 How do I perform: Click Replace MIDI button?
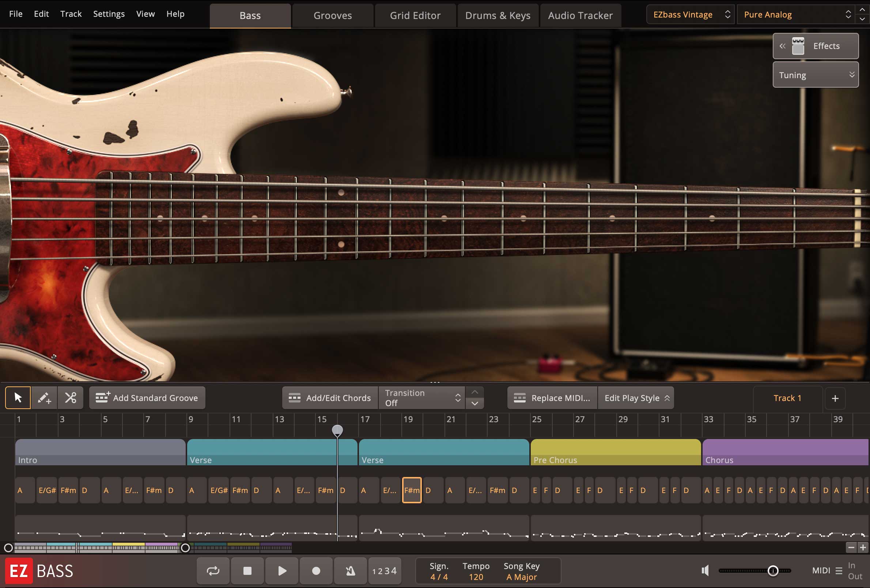pos(552,398)
